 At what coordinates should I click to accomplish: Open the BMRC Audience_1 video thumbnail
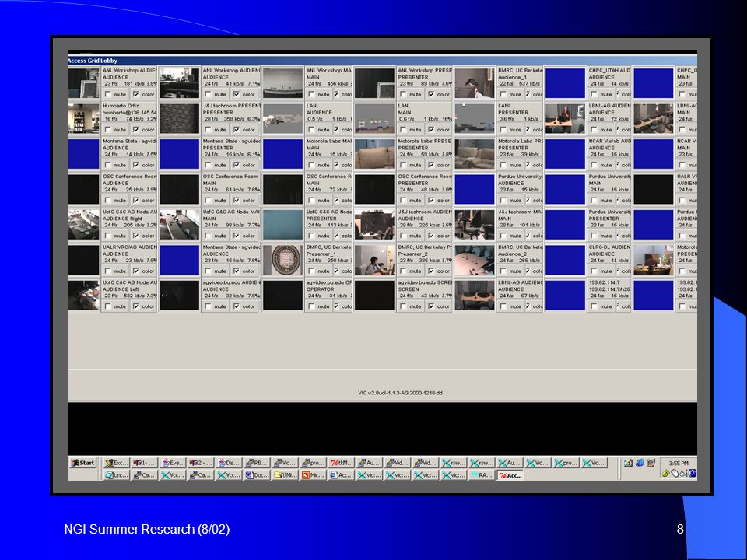(475, 83)
